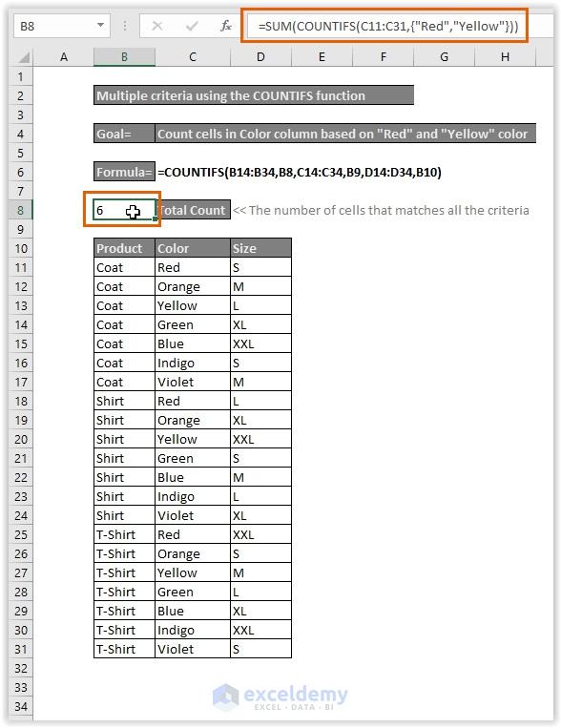The height and width of the screenshot is (728, 561).
Task: Click 'XXL' in row 15
Action: pyautogui.click(x=261, y=343)
